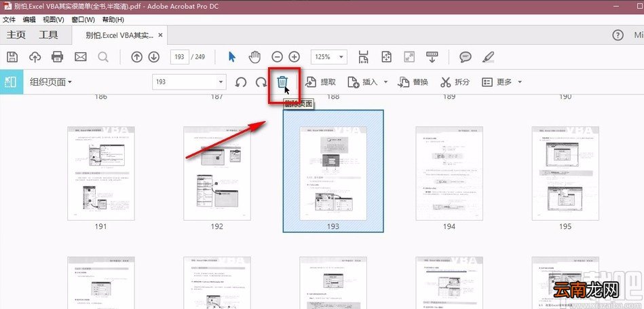Click the Save file icon

pos(13,56)
